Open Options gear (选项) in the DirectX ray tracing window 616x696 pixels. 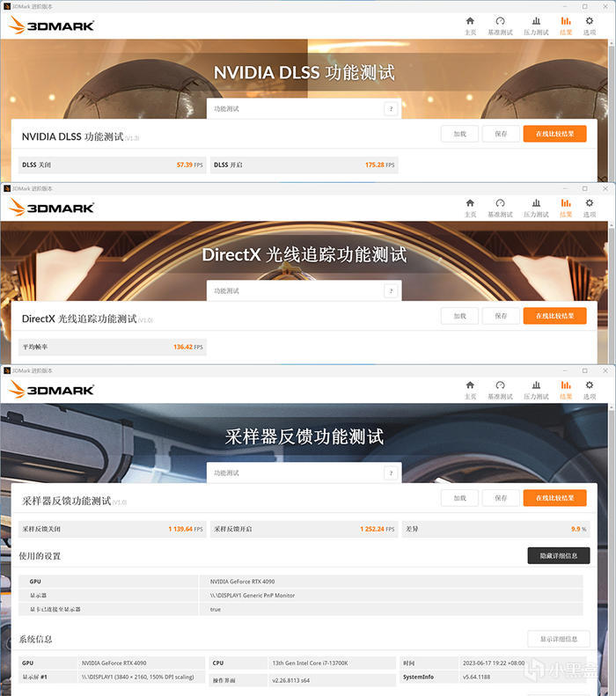pos(590,208)
